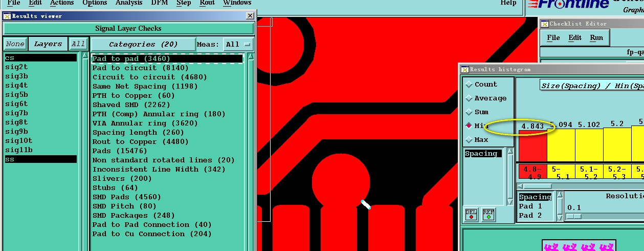Select Pad 1 in histogram list
Viewport: 644px width, 251px height.
tap(535, 206)
